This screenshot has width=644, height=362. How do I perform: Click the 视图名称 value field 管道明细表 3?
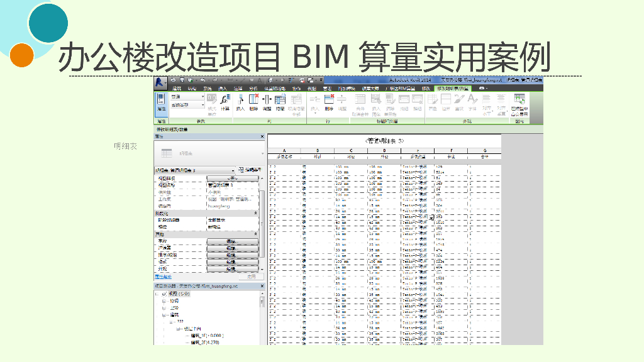click(x=233, y=185)
